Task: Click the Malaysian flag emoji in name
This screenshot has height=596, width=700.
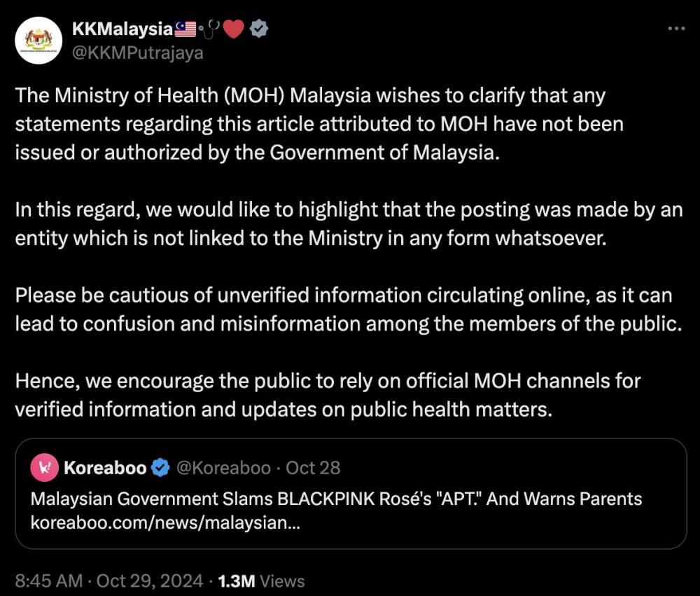Action: (185, 29)
